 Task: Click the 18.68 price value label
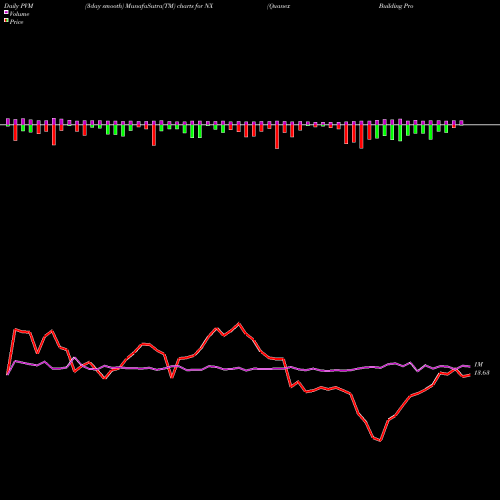481,373
